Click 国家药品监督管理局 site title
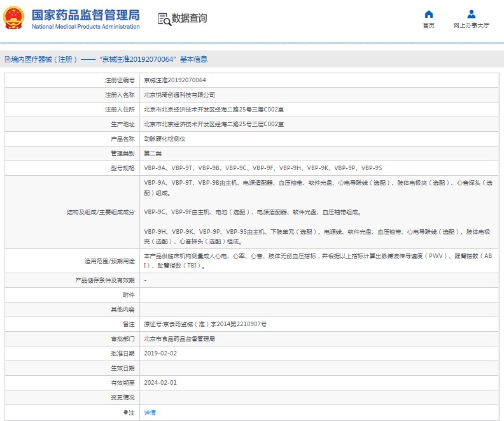 click(85, 15)
